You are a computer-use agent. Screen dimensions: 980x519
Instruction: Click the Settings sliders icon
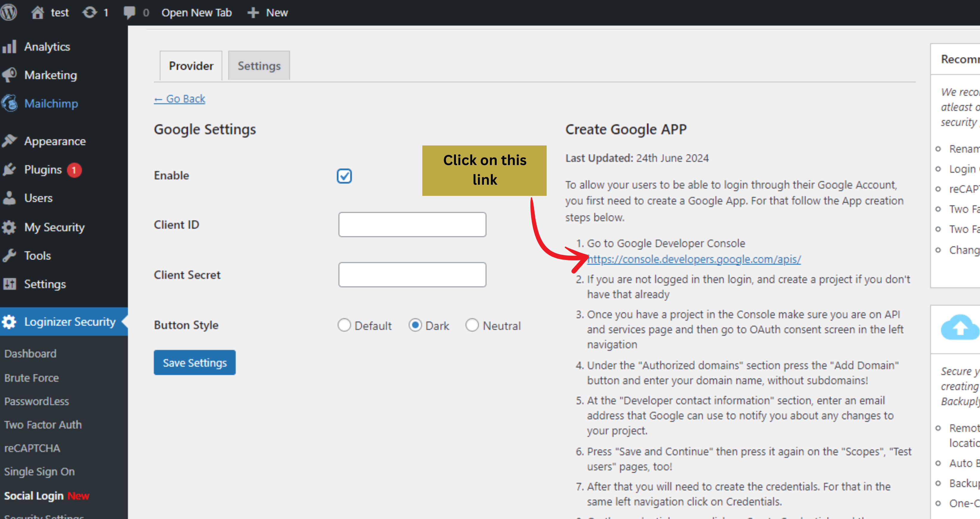[x=9, y=284]
